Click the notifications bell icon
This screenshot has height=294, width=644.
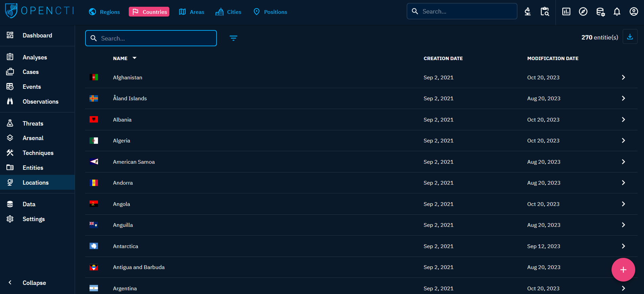(617, 12)
